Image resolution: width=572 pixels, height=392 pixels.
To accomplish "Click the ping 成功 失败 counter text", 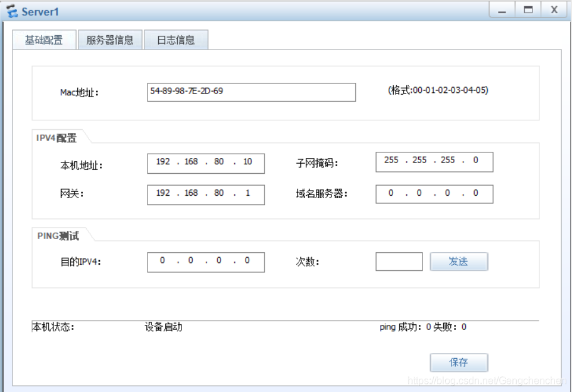I will 423,327.
